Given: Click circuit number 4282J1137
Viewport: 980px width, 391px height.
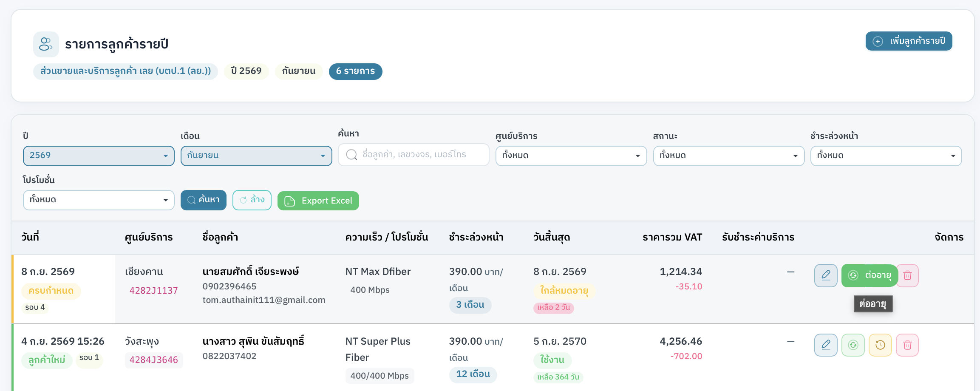Looking at the screenshot, I should point(153,291).
